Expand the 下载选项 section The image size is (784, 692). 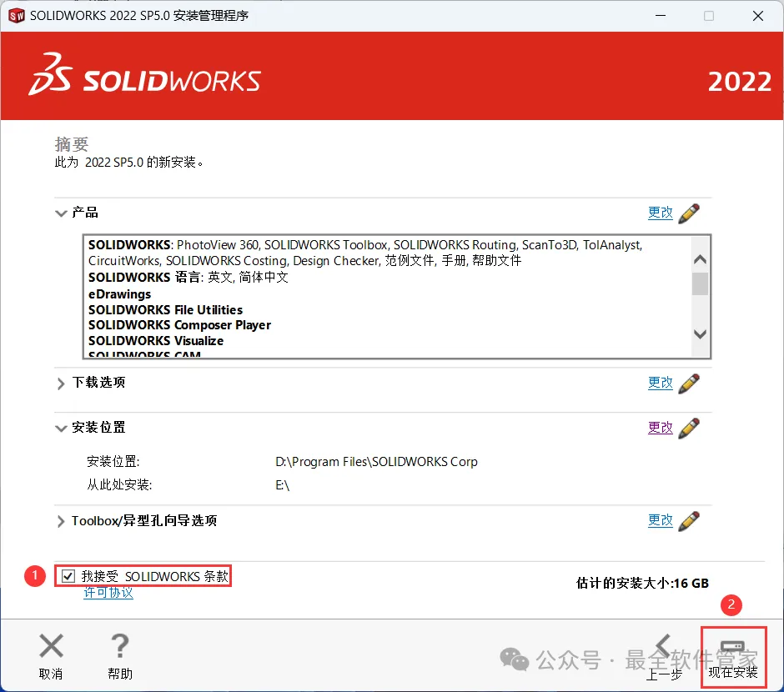coord(61,384)
